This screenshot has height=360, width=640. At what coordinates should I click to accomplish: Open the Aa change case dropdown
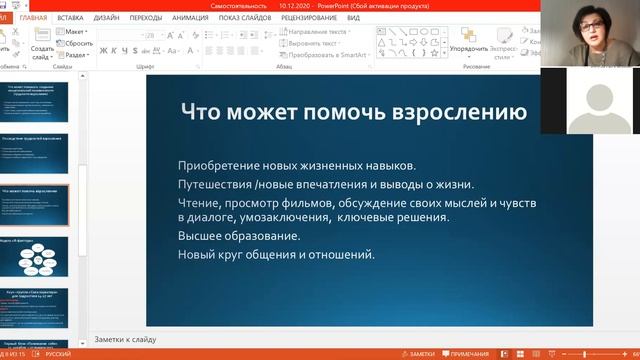pos(173,51)
